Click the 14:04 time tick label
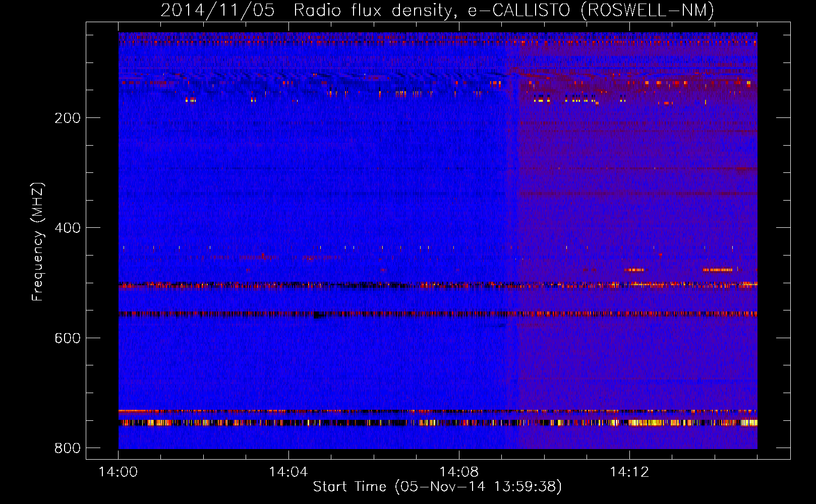This screenshot has height=504, width=816. click(288, 472)
